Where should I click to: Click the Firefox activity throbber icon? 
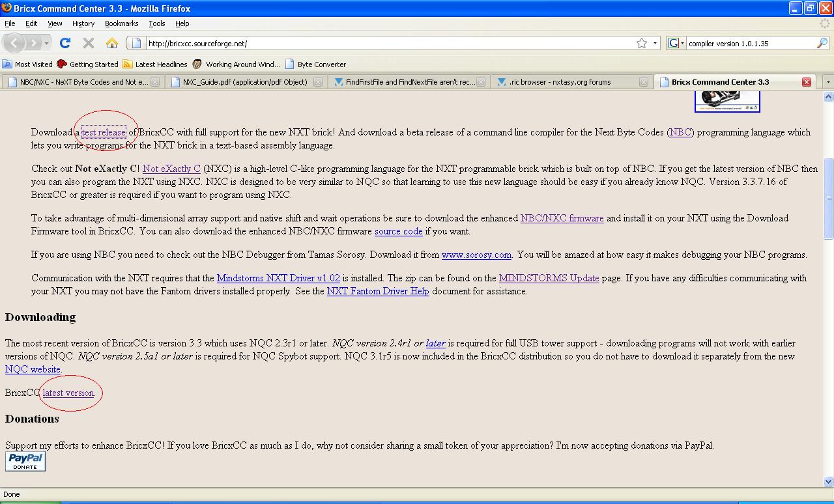click(x=826, y=23)
